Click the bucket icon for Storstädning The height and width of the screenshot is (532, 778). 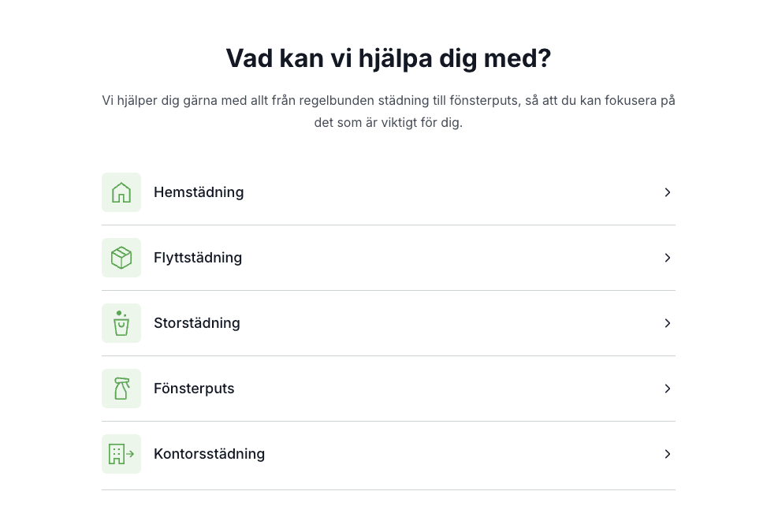click(121, 323)
